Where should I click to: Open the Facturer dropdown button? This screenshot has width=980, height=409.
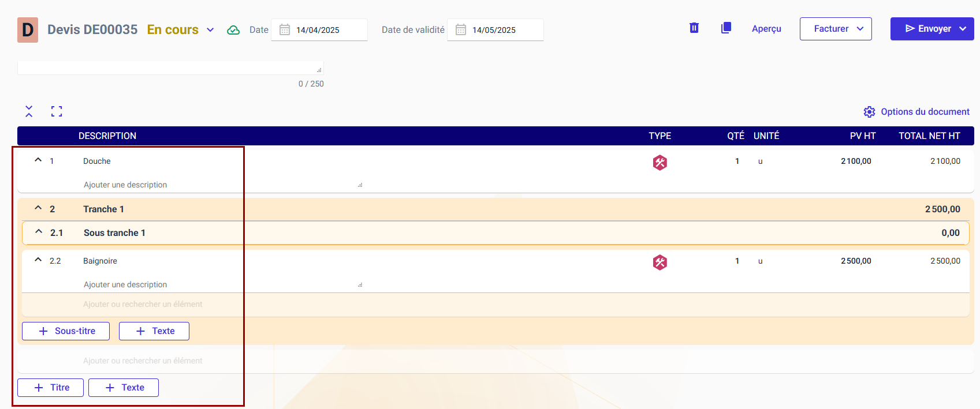pyautogui.click(x=836, y=29)
